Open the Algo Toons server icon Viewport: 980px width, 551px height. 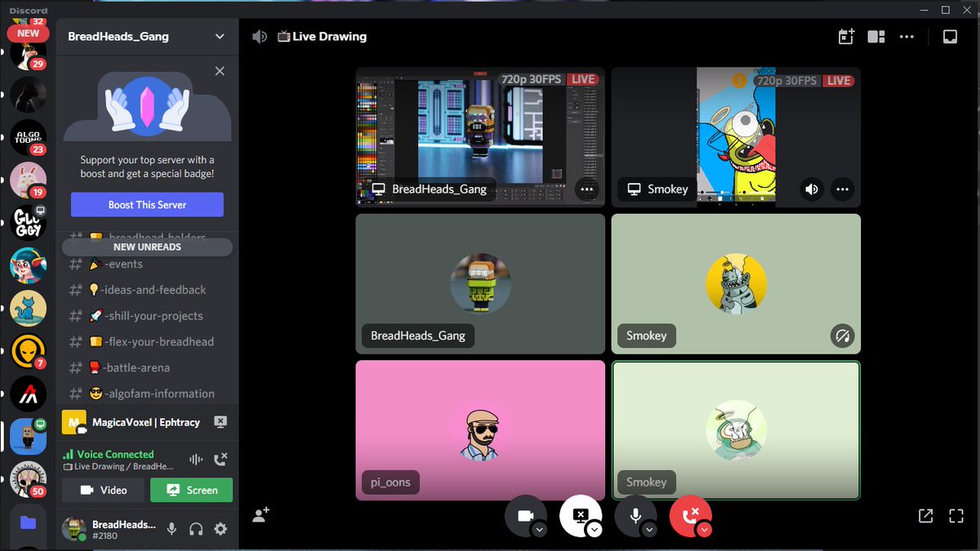point(28,139)
